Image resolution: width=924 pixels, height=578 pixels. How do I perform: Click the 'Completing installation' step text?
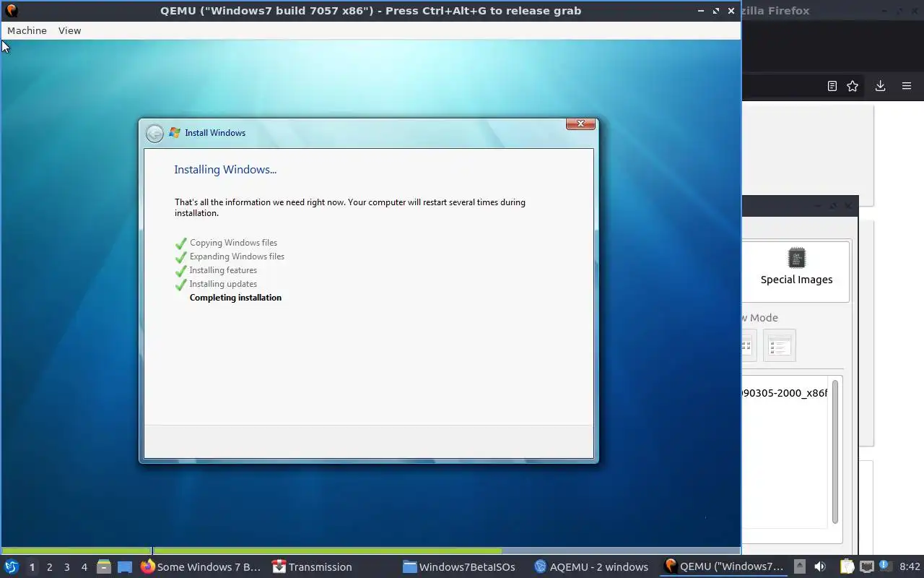tap(235, 298)
